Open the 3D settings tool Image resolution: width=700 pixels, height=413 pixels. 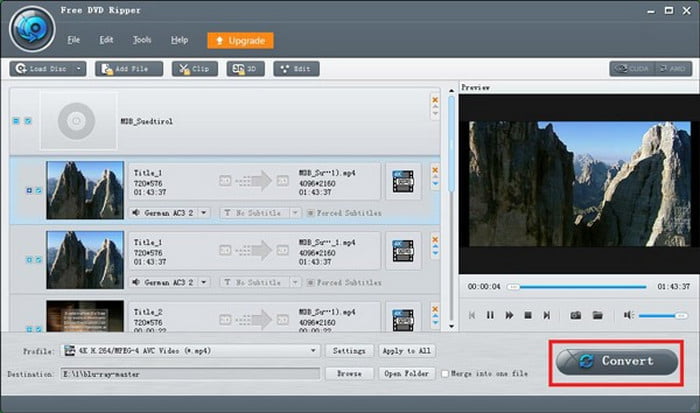[245, 69]
